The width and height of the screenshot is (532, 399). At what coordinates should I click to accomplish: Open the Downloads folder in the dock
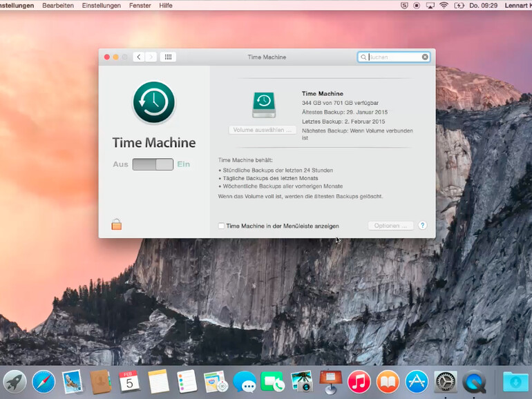pyautogui.click(x=515, y=382)
